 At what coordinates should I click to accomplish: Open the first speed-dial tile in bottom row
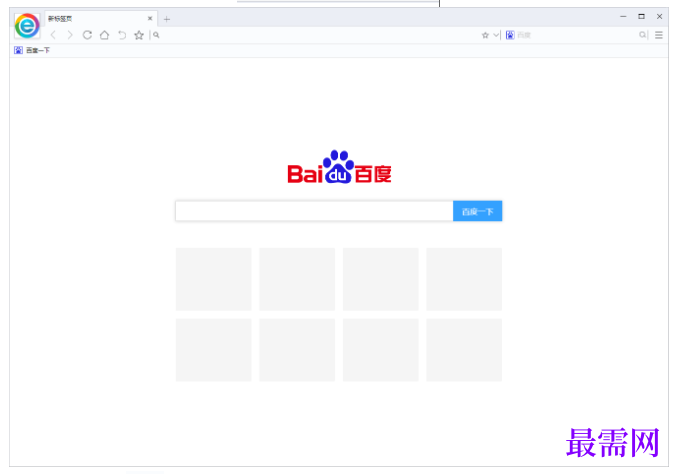click(x=214, y=350)
